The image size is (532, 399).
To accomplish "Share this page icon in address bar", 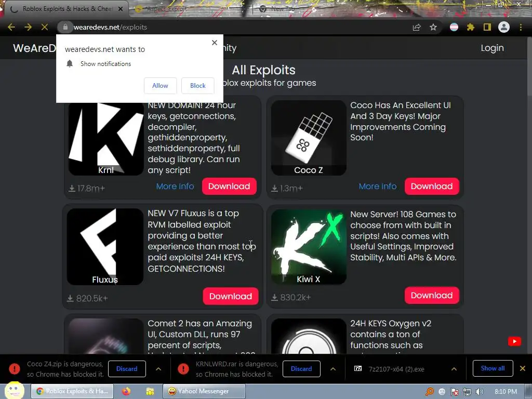I will point(417,28).
